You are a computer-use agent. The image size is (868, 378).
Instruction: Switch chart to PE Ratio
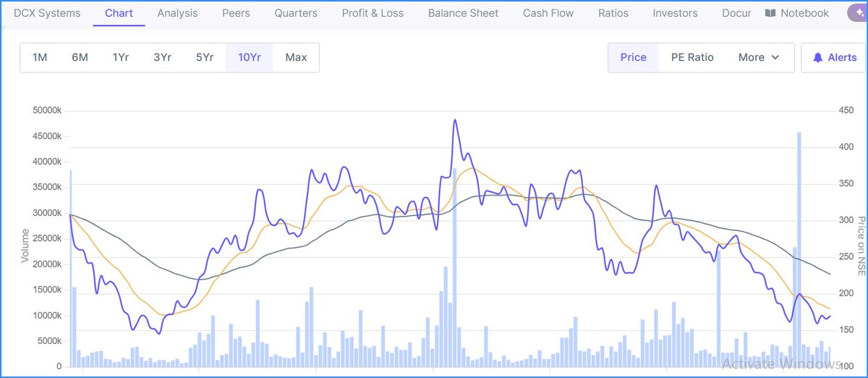pos(692,57)
